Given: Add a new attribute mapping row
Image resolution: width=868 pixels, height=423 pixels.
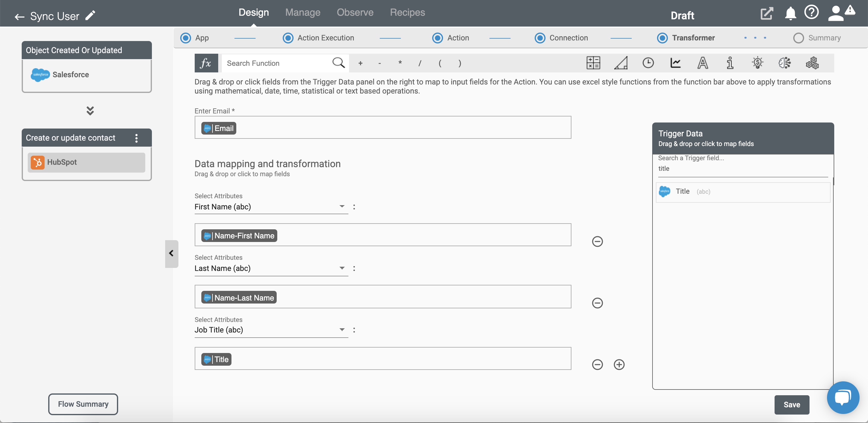Looking at the screenshot, I should [x=619, y=364].
